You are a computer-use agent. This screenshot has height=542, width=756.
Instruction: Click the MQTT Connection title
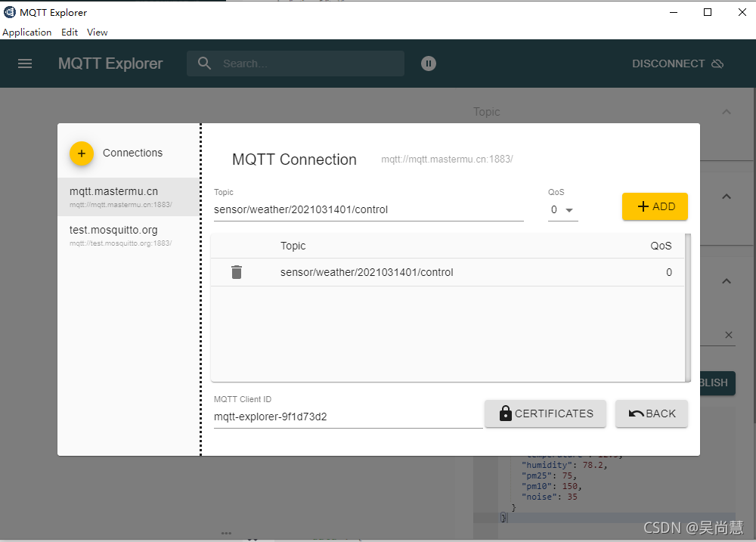294,160
